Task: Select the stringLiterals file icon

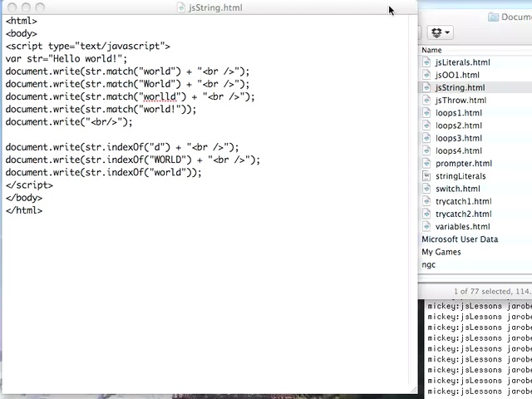Action: point(426,175)
